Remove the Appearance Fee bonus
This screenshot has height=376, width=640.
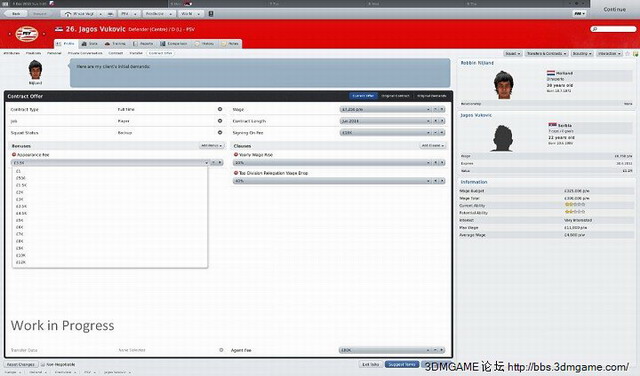tap(14, 155)
